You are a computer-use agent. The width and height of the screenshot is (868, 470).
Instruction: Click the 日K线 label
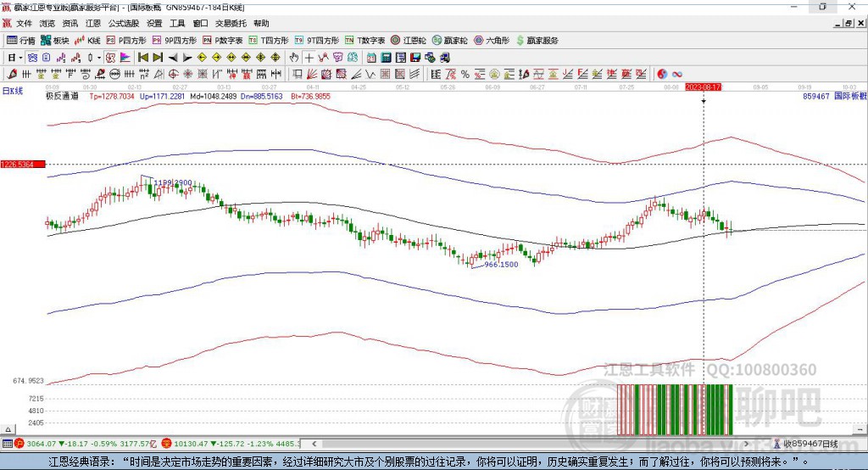[x=13, y=91]
